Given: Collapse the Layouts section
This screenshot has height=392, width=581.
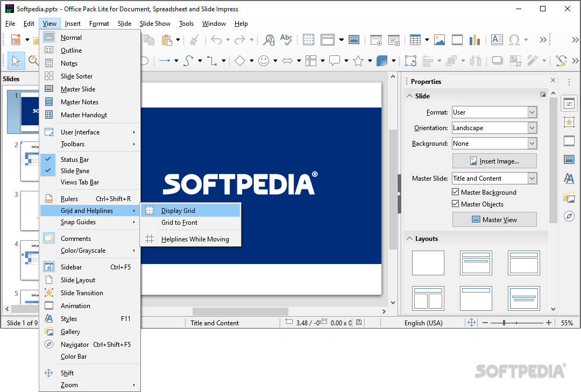Looking at the screenshot, I should click(x=410, y=239).
